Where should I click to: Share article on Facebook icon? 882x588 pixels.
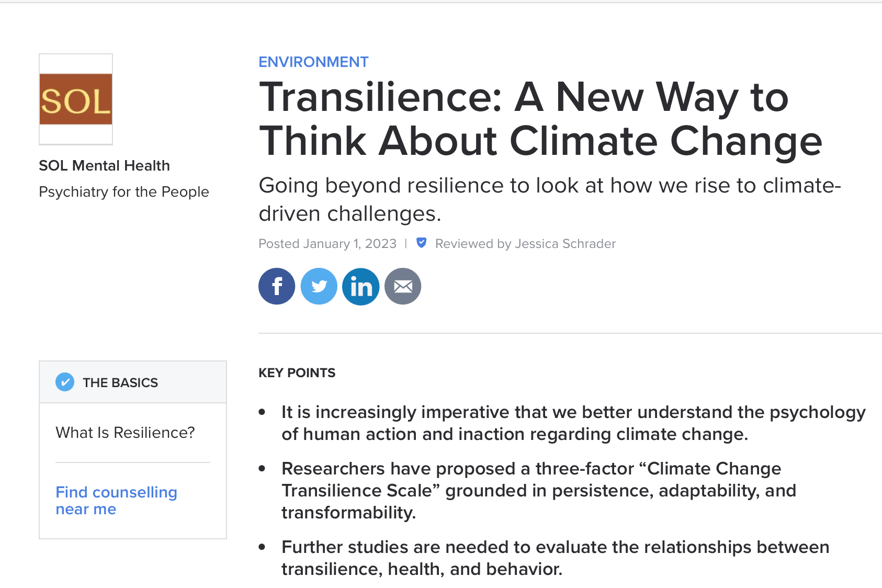click(277, 286)
